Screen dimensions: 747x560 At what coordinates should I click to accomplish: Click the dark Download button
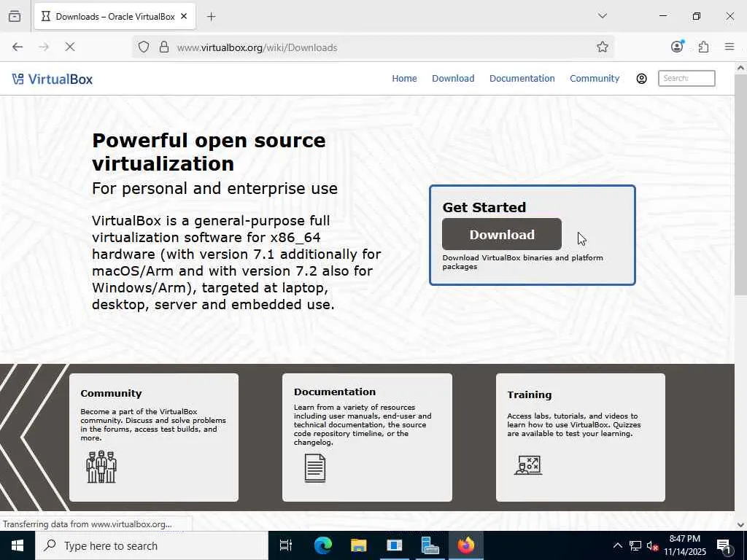click(502, 234)
